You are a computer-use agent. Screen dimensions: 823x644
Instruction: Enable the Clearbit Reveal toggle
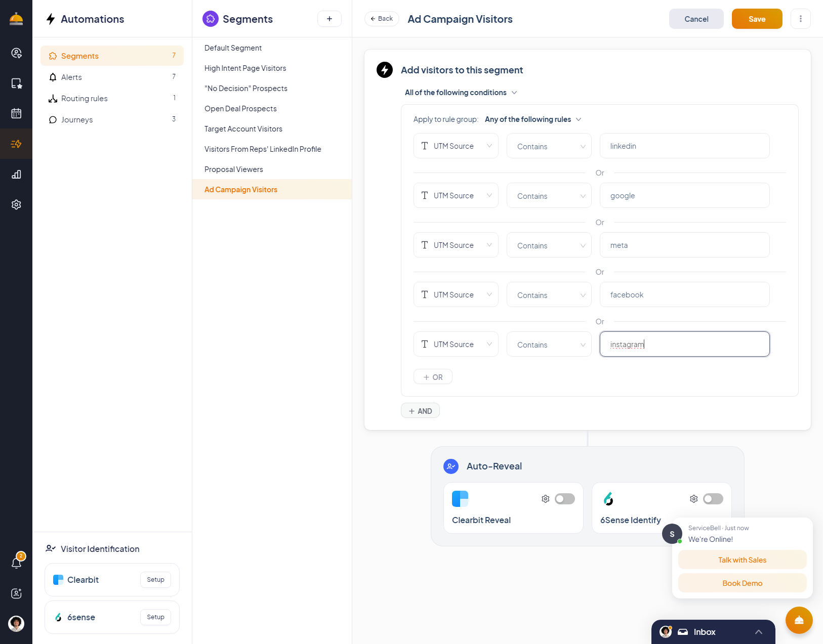point(564,499)
